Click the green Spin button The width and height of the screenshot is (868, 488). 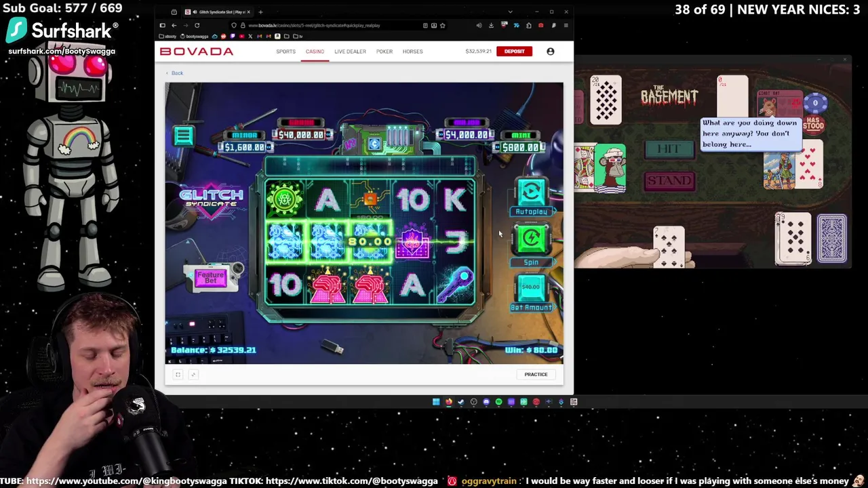coord(531,240)
